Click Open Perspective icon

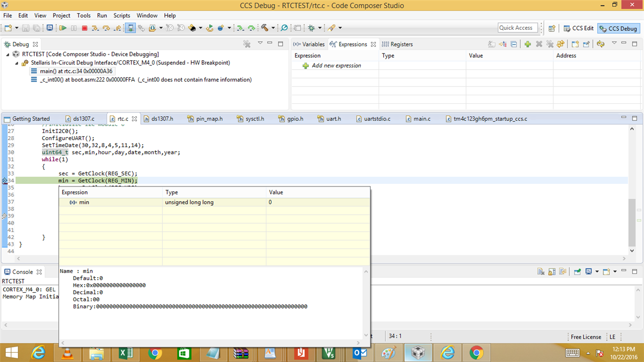(552, 28)
